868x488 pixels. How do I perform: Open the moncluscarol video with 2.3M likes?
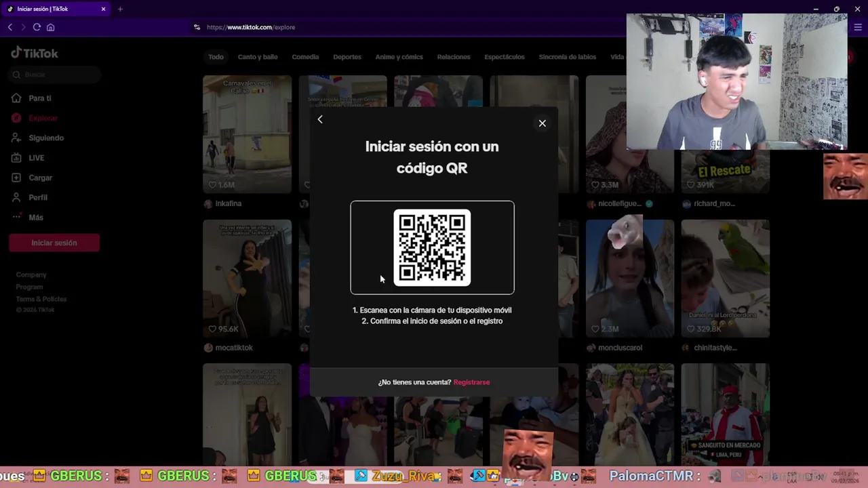click(x=630, y=279)
